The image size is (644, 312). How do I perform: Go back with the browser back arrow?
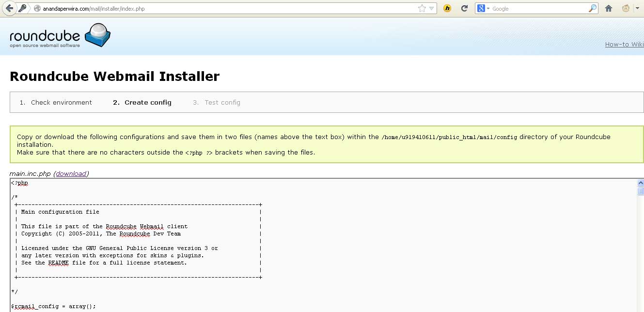(x=9, y=8)
